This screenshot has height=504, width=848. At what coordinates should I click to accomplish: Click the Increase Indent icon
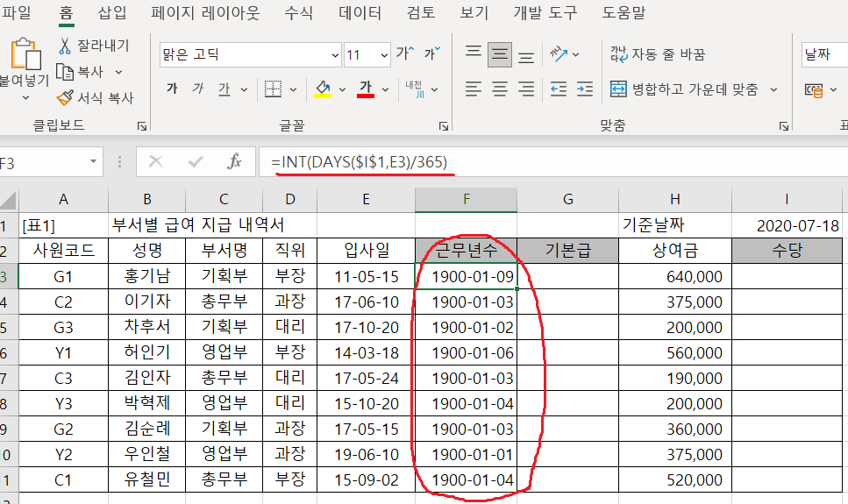(x=583, y=89)
